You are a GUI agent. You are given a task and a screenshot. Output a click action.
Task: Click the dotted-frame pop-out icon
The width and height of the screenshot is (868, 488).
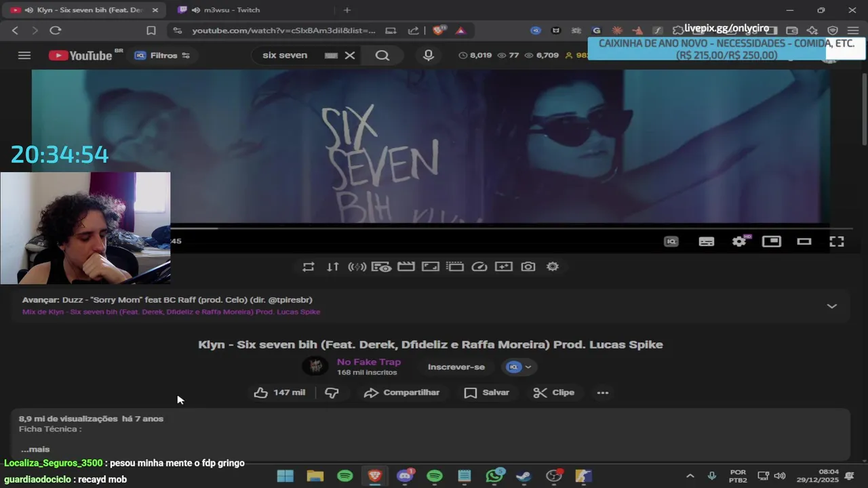tap(455, 267)
